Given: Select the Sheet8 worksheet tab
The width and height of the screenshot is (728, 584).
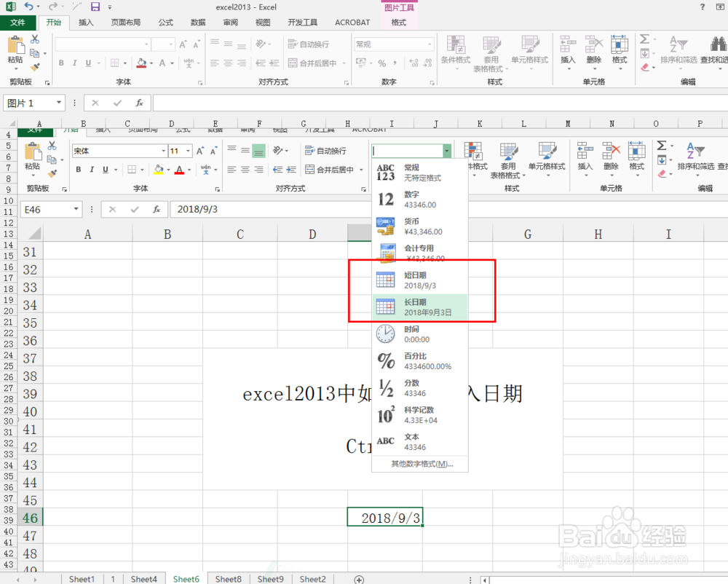Looking at the screenshot, I should pyautogui.click(x=229, y=579).
